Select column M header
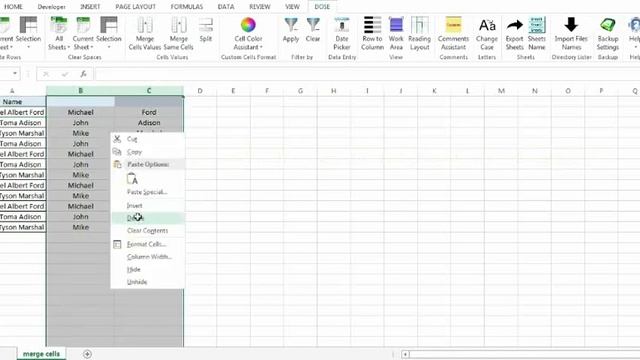 (501, 91)
